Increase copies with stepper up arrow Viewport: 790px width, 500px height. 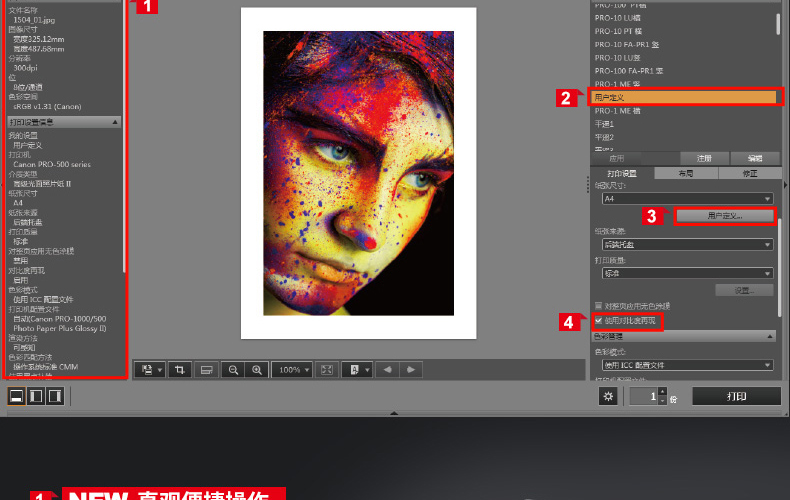tap(663, 392)
